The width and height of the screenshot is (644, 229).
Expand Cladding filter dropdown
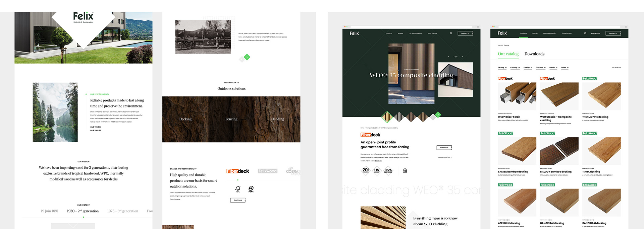(x=515, y=68)
